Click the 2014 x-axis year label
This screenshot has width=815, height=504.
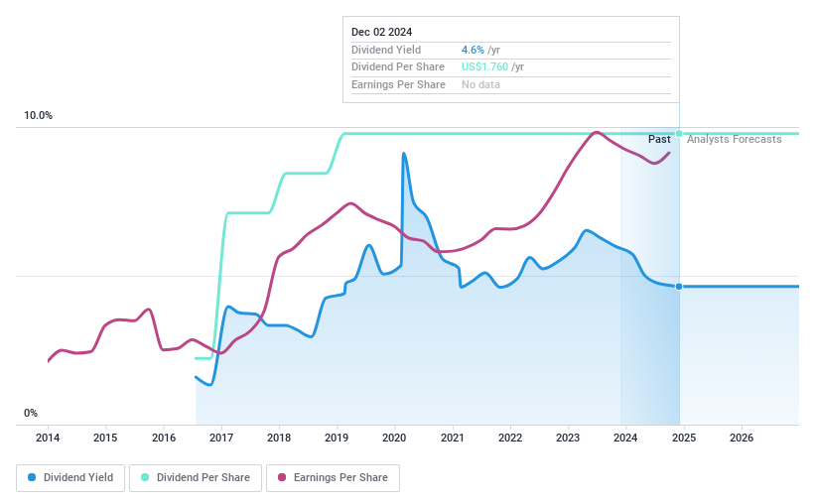48,438
